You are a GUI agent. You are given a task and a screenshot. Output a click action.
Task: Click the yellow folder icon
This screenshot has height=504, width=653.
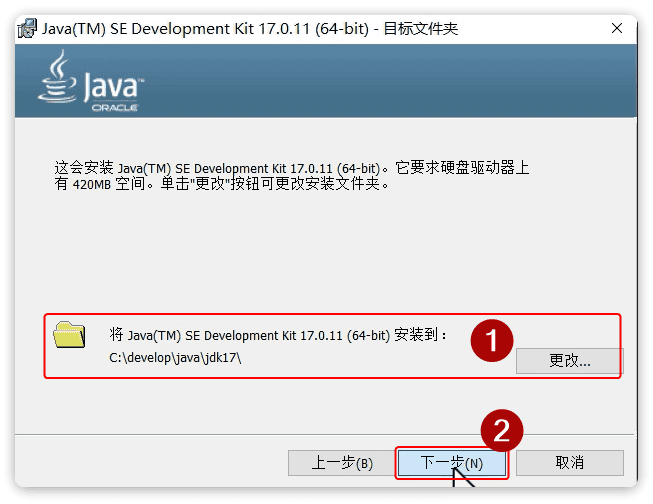coord(69,334)
